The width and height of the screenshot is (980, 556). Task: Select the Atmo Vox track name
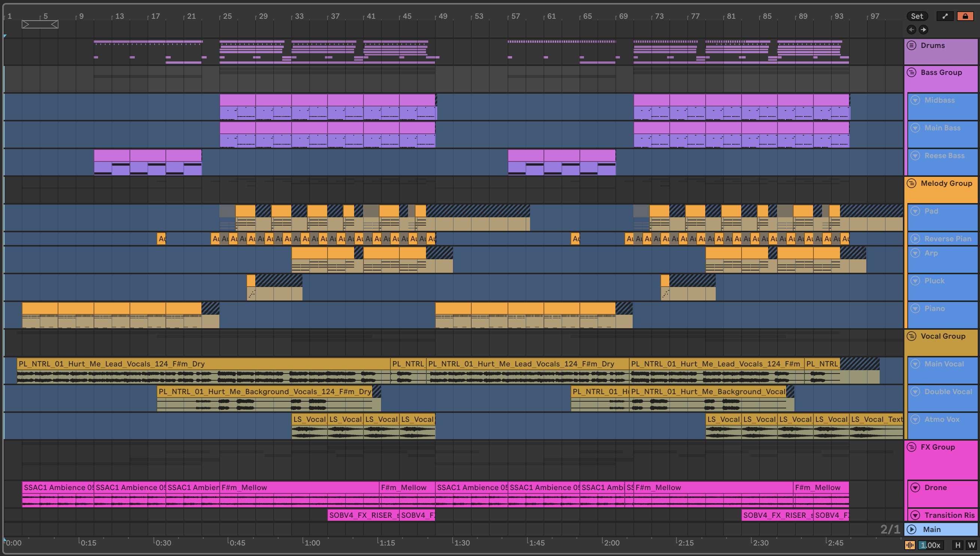tap(941, 419)
